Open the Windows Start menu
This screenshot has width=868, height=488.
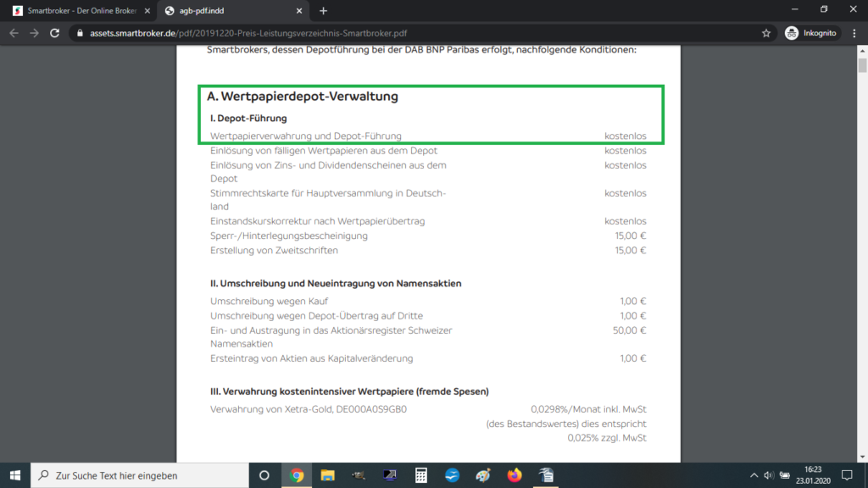click(x=15, y=475)
